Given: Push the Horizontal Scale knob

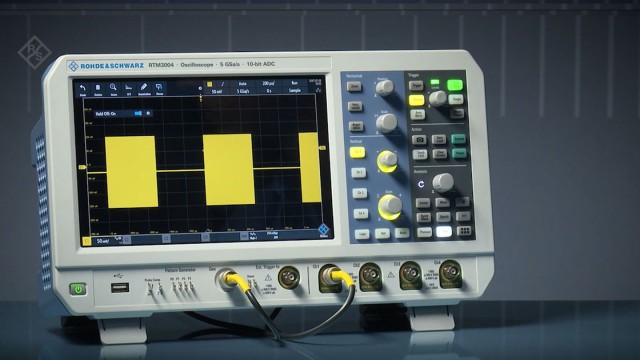Looking at the screenshot, I should (386, 122).
